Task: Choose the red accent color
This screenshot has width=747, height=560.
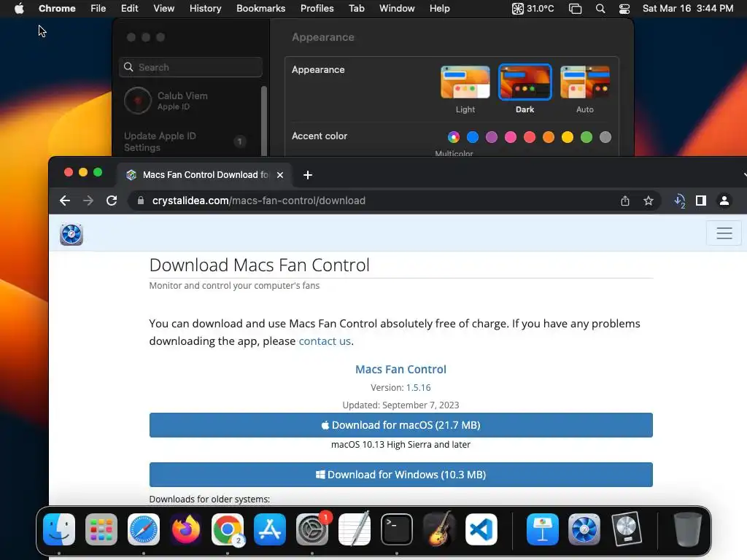Action: coord(530,137)
